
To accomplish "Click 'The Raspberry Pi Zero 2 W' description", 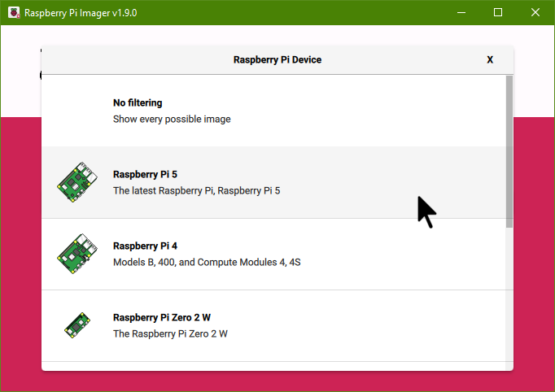I will pyautogui.click(x=170, y=334).
